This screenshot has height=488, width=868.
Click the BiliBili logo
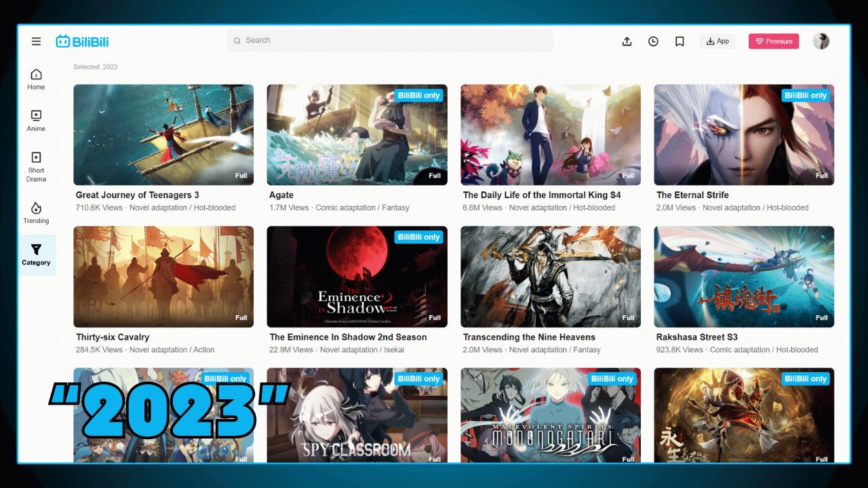pyautogui.click(x=82, y=41)
